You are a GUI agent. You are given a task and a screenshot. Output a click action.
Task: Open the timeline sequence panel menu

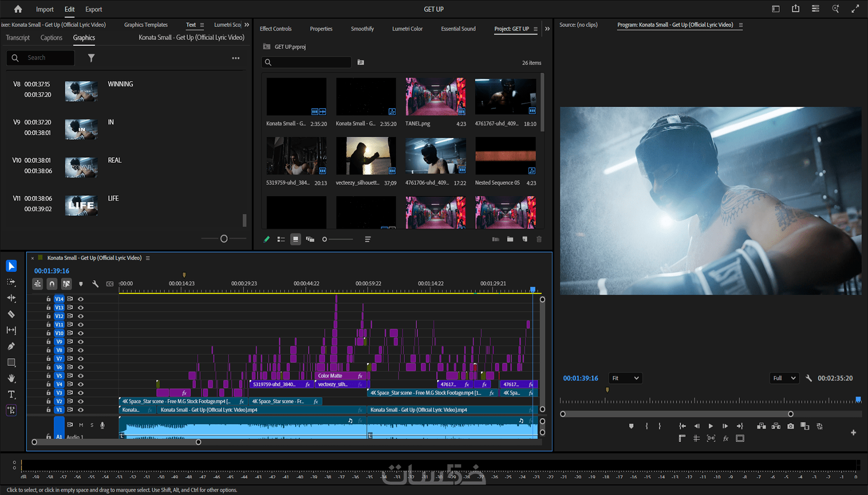[x=148, y=258]
